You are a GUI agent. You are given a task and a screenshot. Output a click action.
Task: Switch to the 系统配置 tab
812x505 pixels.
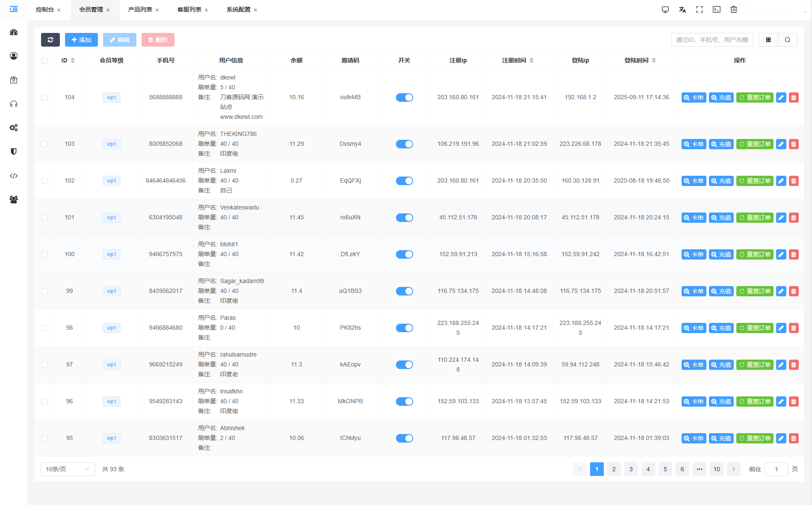[x=239, y=9]
